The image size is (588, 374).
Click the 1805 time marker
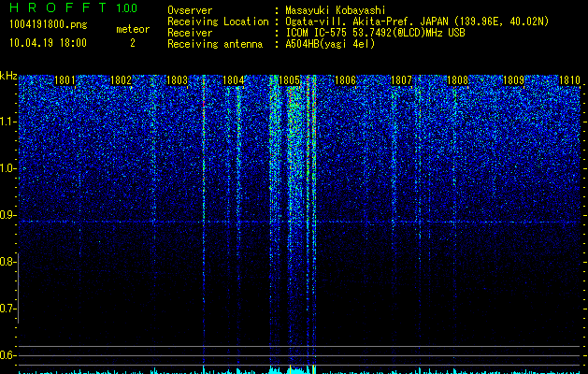tap(290, 80)
